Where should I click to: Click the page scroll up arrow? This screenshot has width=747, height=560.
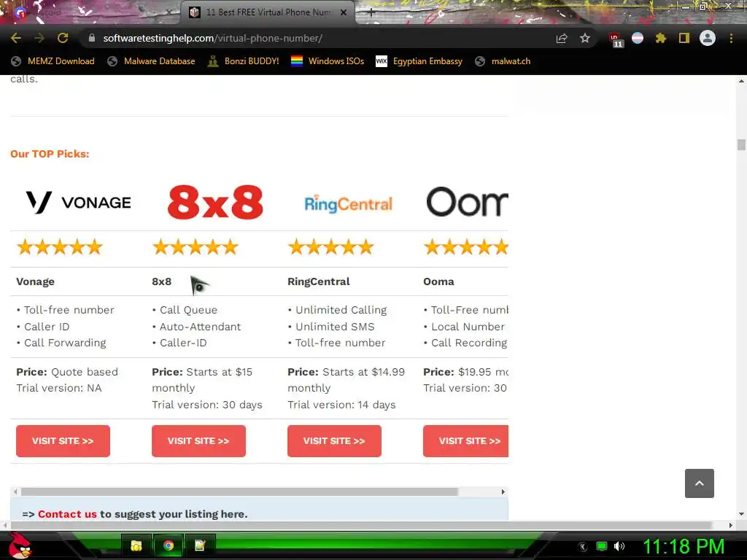coord(741,81)
